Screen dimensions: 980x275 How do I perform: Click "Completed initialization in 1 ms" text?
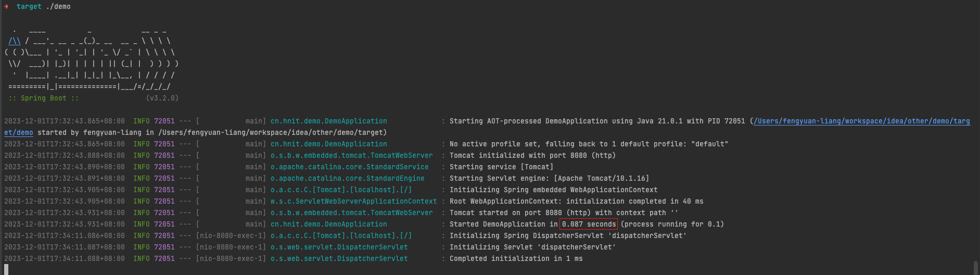[516, 259]
